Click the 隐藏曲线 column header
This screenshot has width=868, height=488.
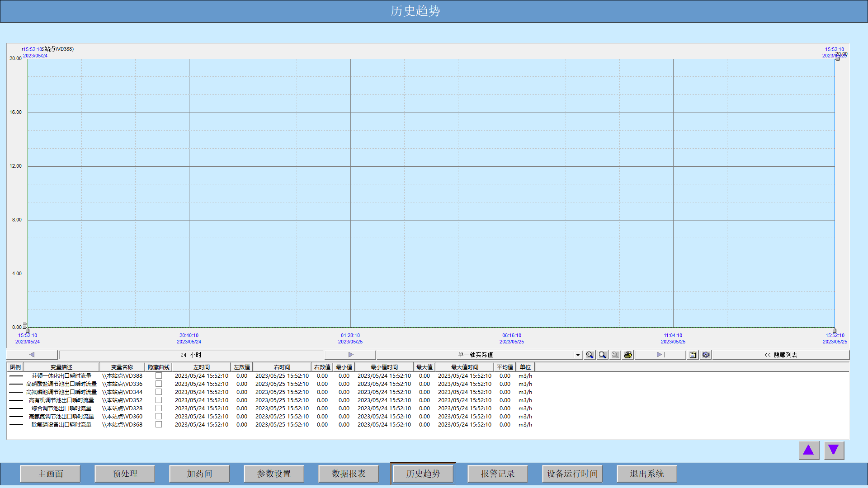(x=159, y=367)
